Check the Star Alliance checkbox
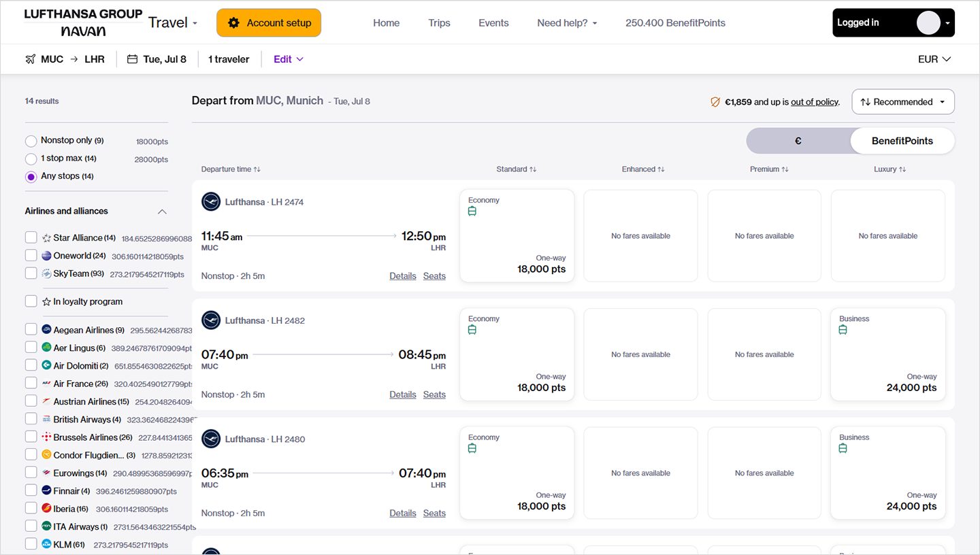The width and height of the screenshot is (980, 555). click(31, 237)
